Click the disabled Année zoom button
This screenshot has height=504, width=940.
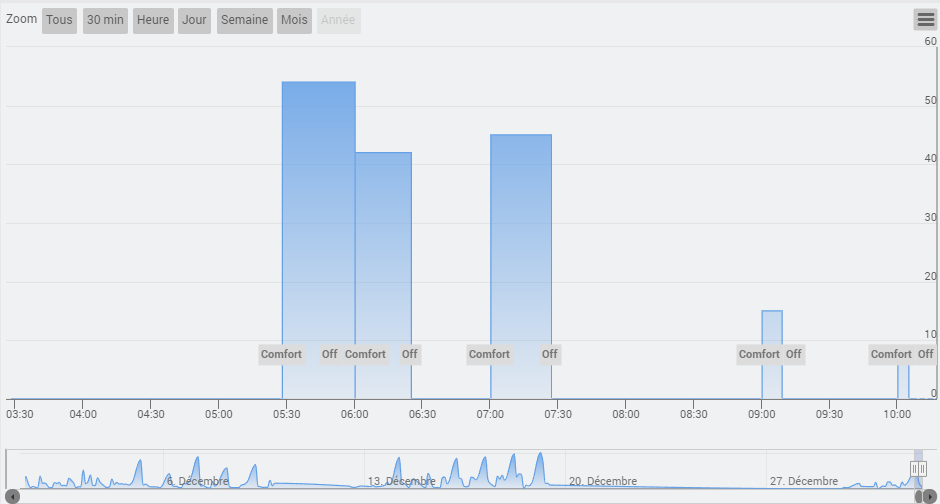[x=338, y=20]
